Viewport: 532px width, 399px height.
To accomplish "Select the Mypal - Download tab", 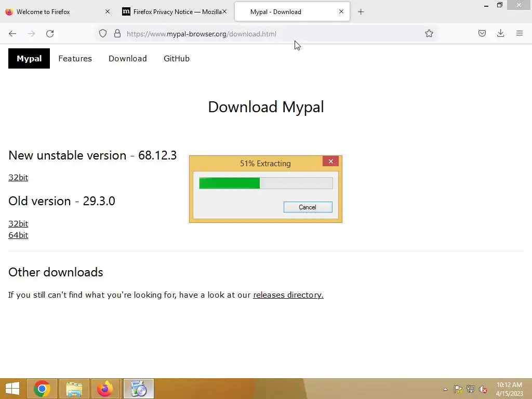I will pos(292,11).
